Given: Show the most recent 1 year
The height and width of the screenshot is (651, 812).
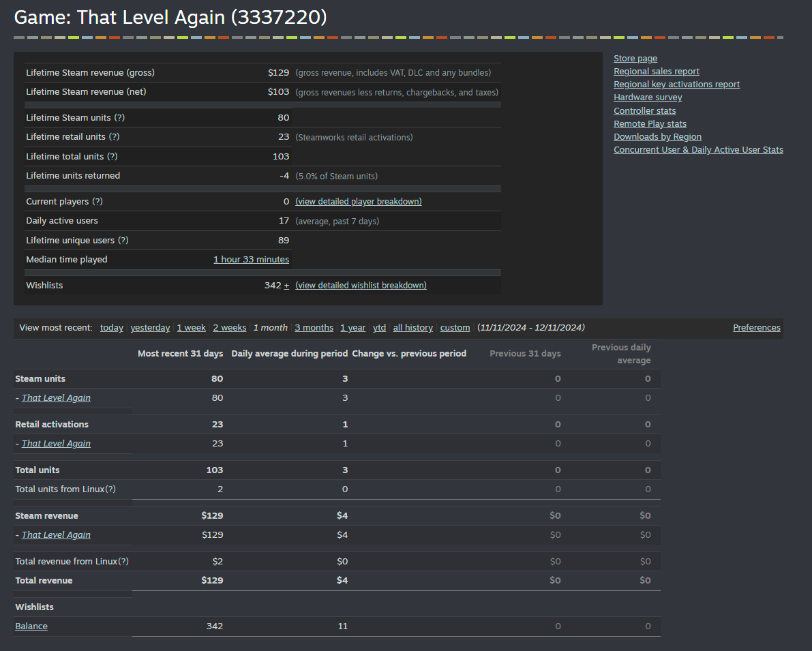Looking at the screenshot, I should pos(352,328).
